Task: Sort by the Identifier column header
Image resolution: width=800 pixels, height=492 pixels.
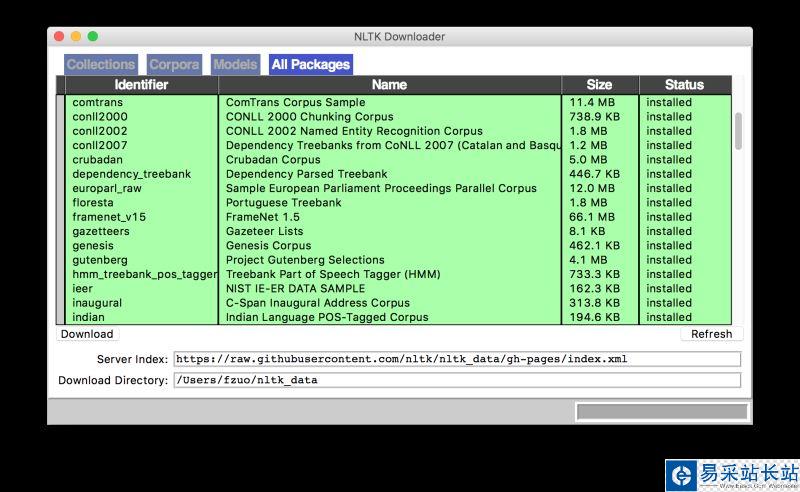Action: pos(141,85)
